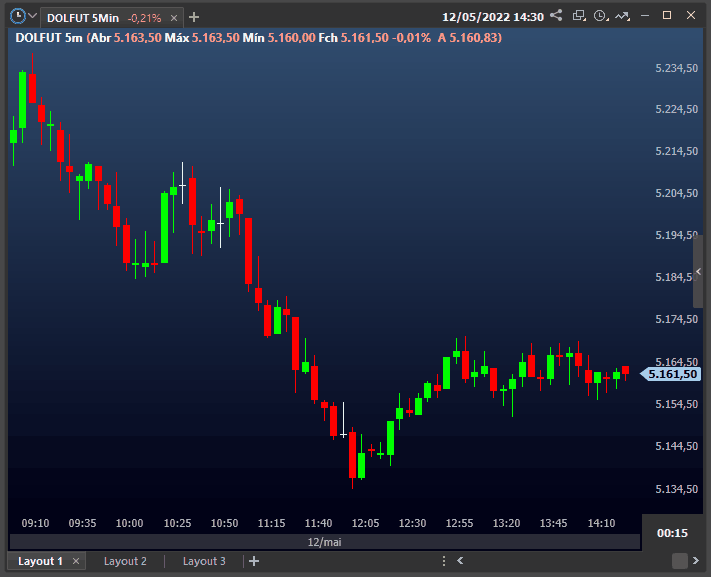The height and width of the screenshot is (577, 711).
Task: Expand the dropdown arrow beside the clock icon
Action: pos(33,17)
